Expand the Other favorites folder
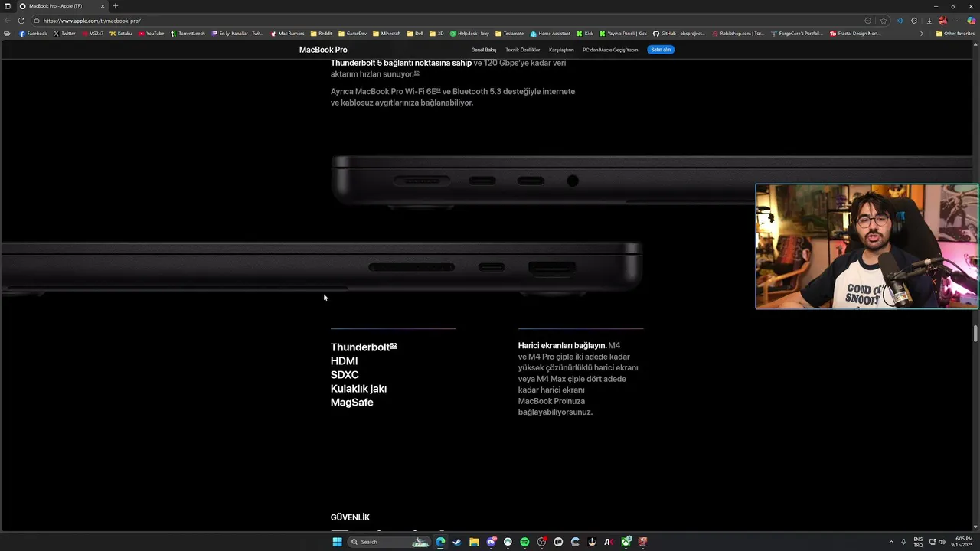This screenshot has width=980, height=551. 955,34
